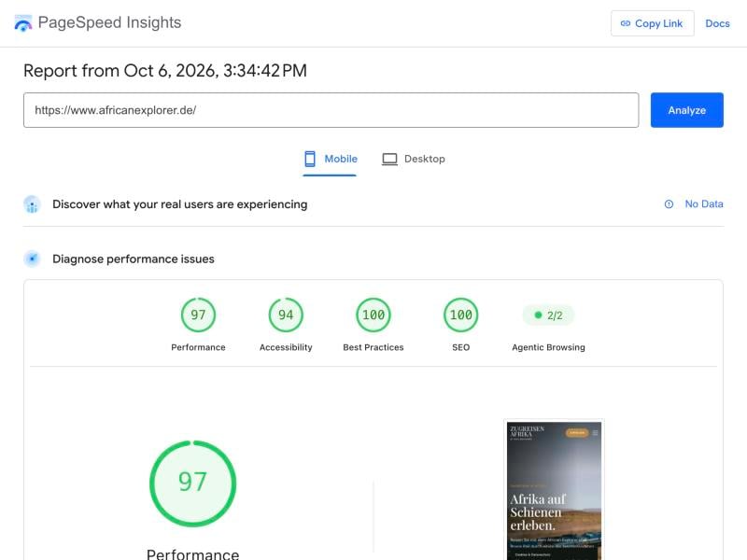Click the PageSpeed Insights logo icon
747x560 pixels.
pos(22,22)
